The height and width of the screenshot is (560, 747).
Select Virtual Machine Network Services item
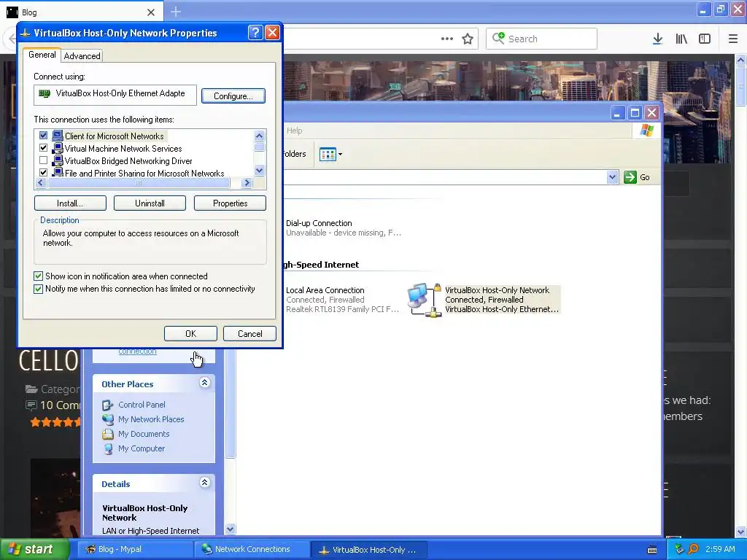123,149
